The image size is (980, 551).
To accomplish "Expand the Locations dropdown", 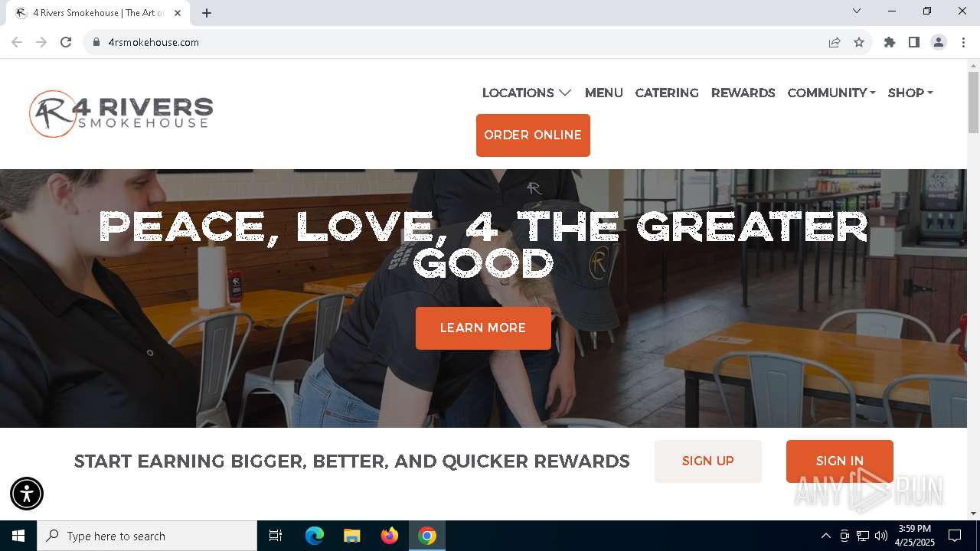I will [x=527, y=93].
